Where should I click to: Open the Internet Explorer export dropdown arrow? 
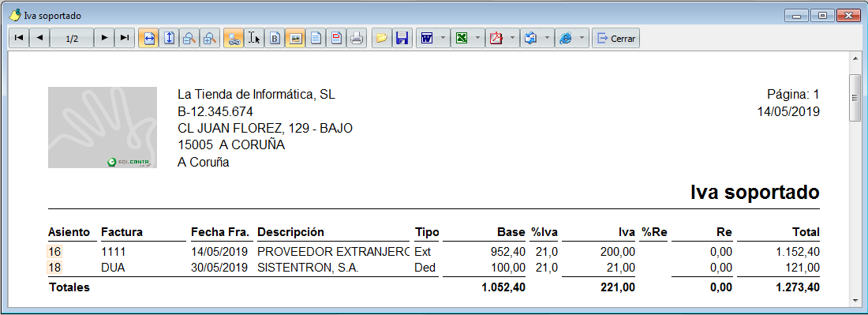click(x=582, y=38)
